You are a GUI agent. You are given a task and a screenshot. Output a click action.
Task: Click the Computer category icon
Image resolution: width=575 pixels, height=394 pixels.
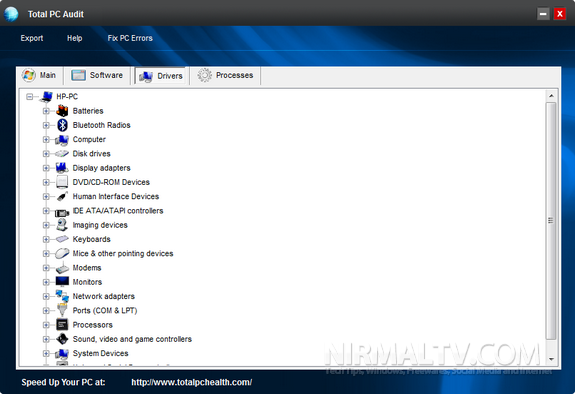pyautogui.click(x=62, y=139)
